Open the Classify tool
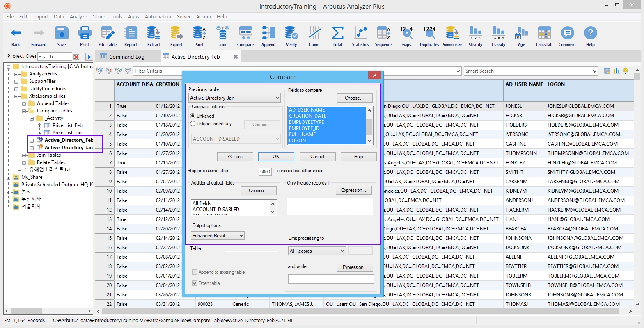 coord(498,36)
